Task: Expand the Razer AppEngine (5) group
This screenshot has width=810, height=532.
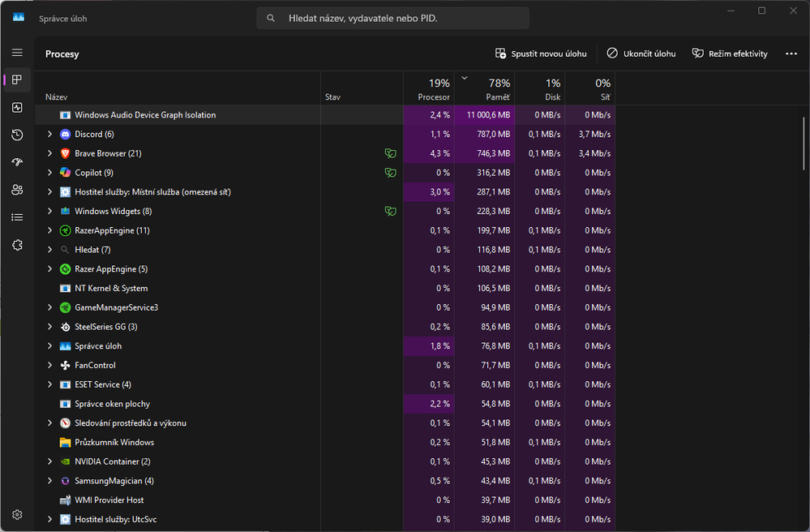Action: [49, 269]
